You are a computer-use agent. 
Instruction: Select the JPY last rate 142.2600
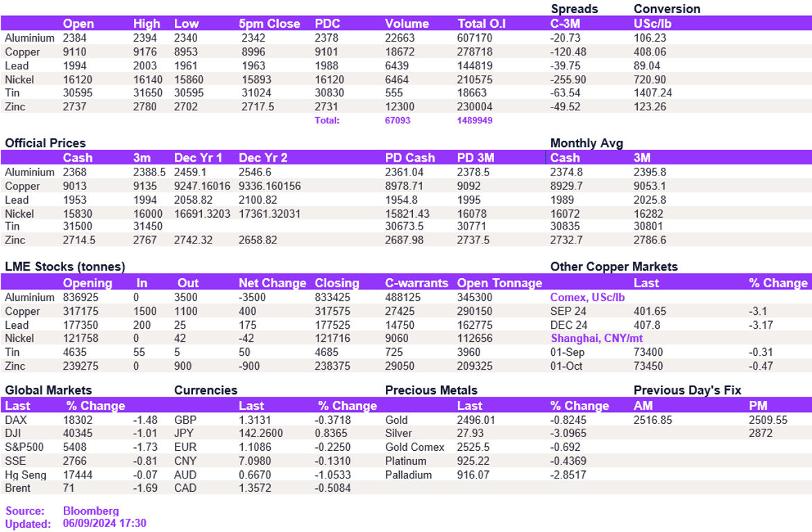pyautogui.click(x=262, y=434)
